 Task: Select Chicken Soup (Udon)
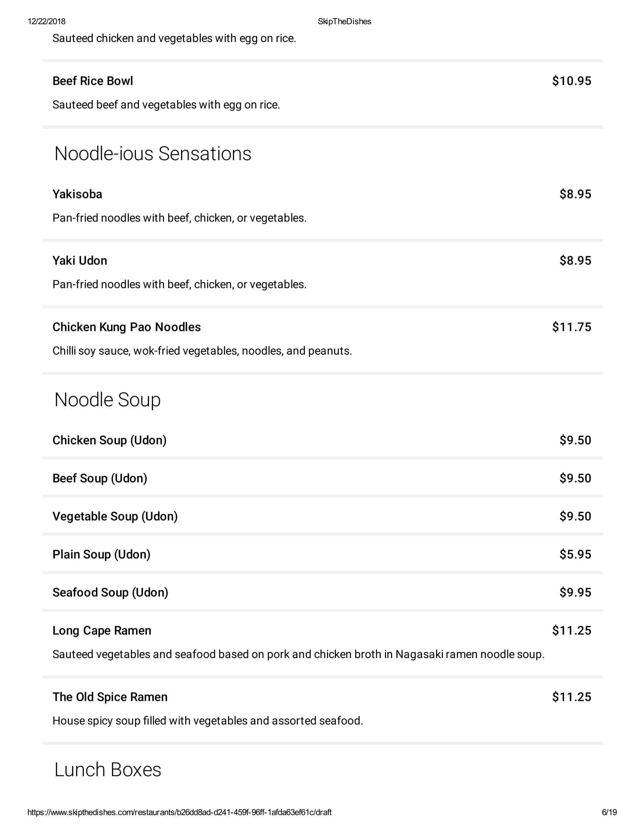pos(109,440)
